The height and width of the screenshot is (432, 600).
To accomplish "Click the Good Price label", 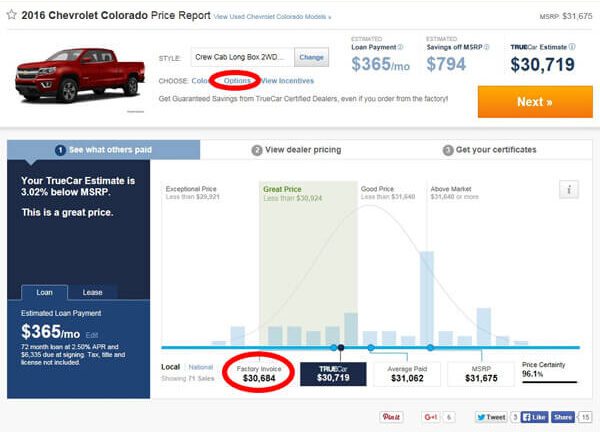I will [x=377, y=189].
